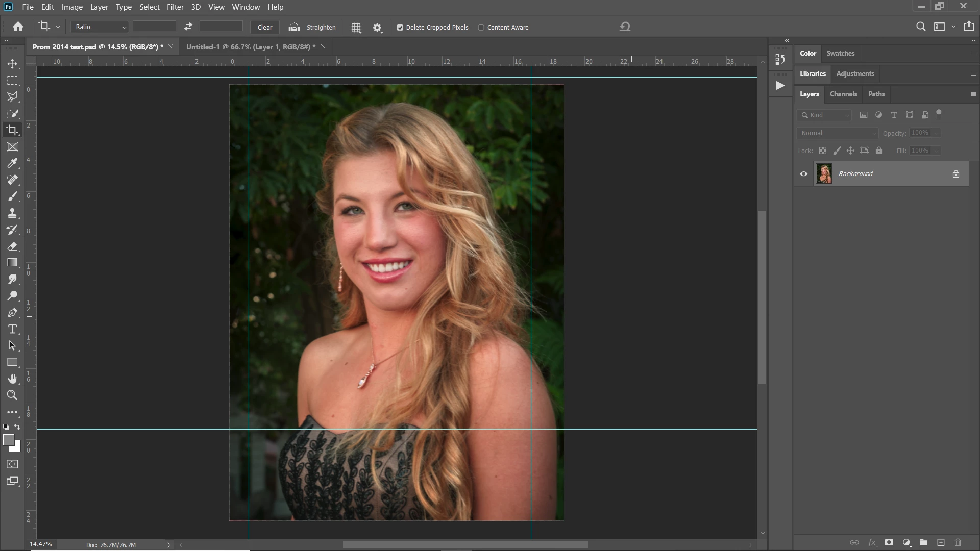
Task: Switch to the Channels tab
Action: point(843,94)
